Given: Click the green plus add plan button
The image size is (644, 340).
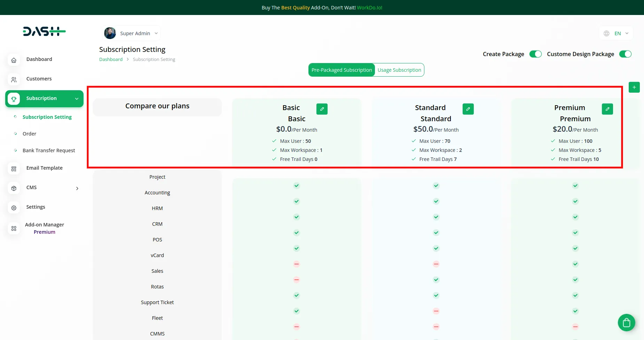Looking at the screenshot, I should point(634,87).
